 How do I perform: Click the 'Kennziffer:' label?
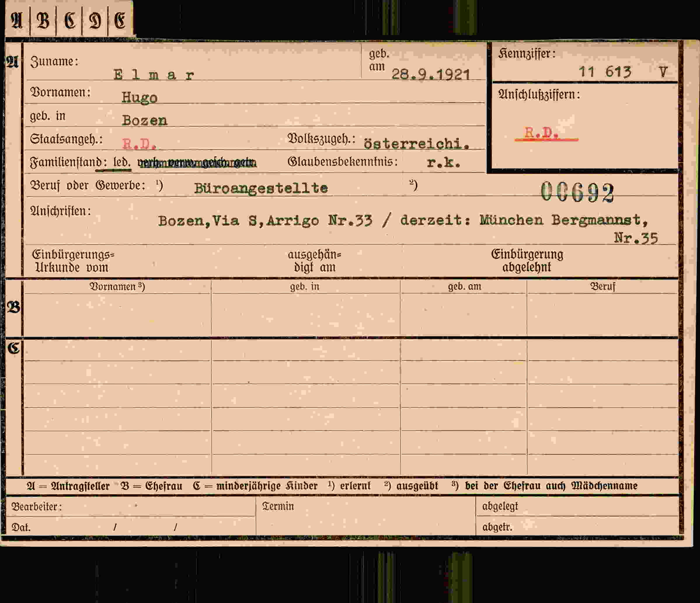tap(527, 54)
